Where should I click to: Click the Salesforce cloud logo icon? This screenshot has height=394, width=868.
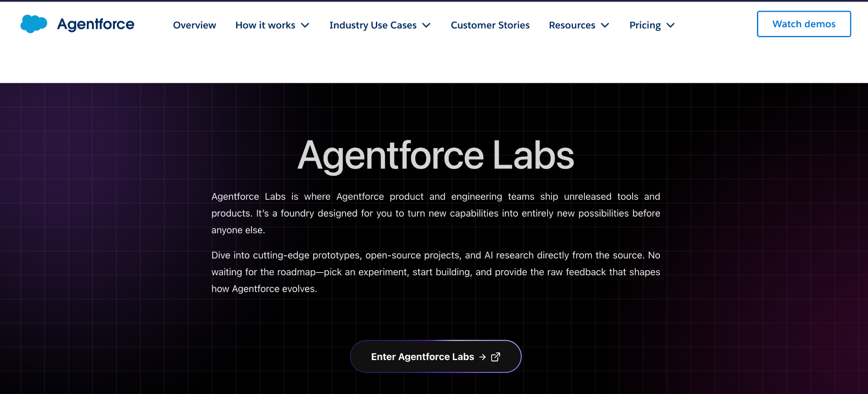click(x=33, y=24)
